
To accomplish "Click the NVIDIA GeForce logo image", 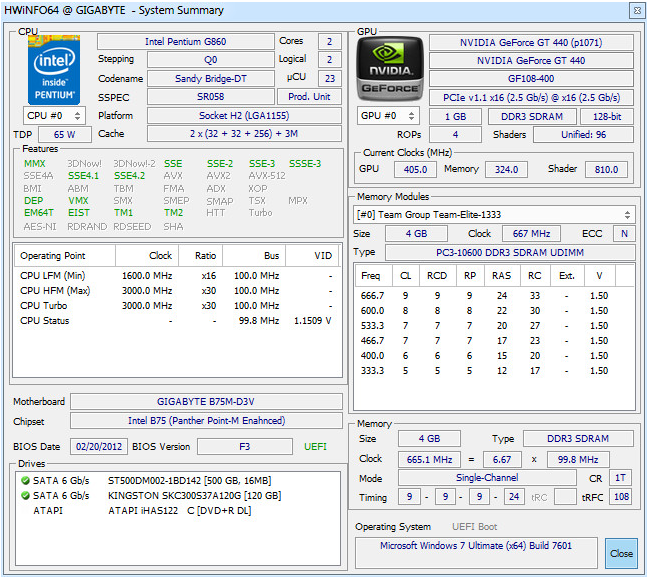I will point(390,69).
